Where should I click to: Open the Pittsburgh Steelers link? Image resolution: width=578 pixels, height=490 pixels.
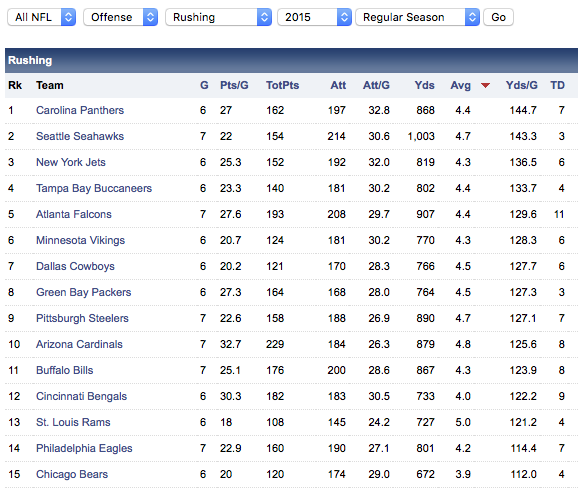point(82,318)
